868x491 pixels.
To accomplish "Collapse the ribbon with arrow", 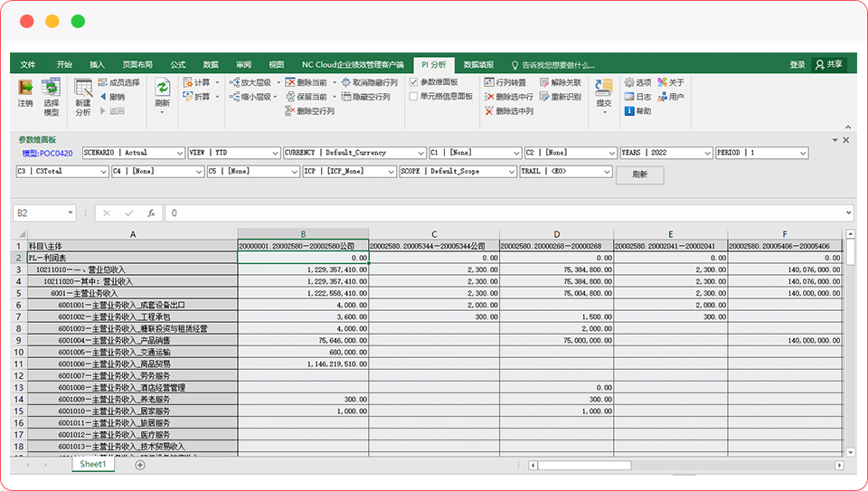I will pyautogui.click(x=847, y=127).
